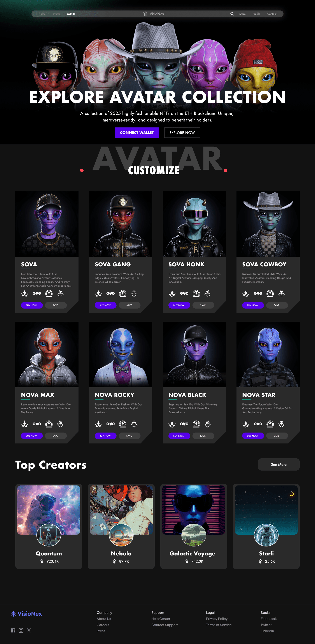Click the goggles trait icon on SOVA GANG card
This screenshot has width=315, height=644.
[110, 293]
